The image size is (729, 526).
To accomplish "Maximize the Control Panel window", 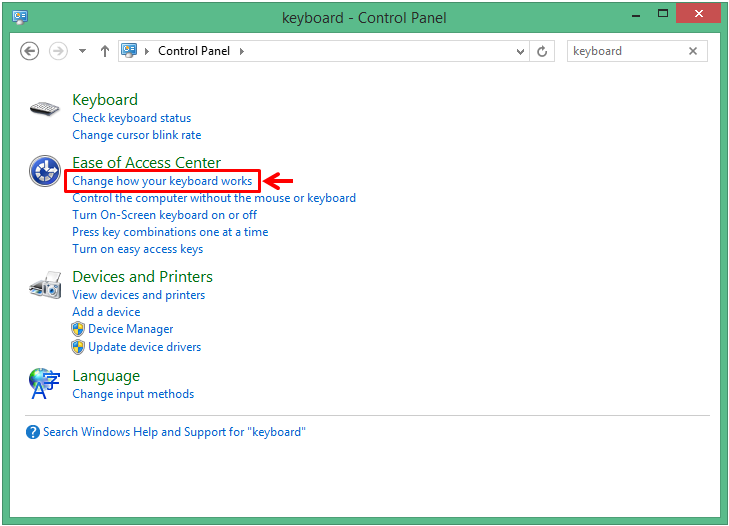I will (663, 13).
